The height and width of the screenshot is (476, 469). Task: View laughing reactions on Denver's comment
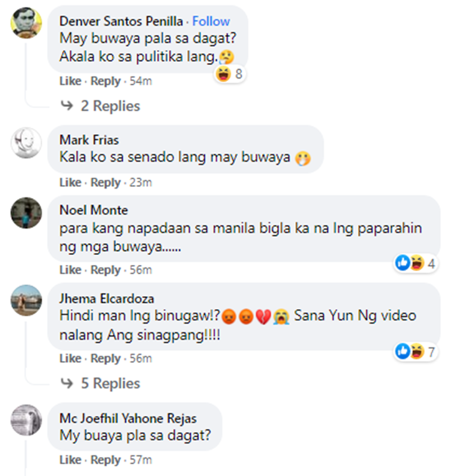tap(229, 74)
